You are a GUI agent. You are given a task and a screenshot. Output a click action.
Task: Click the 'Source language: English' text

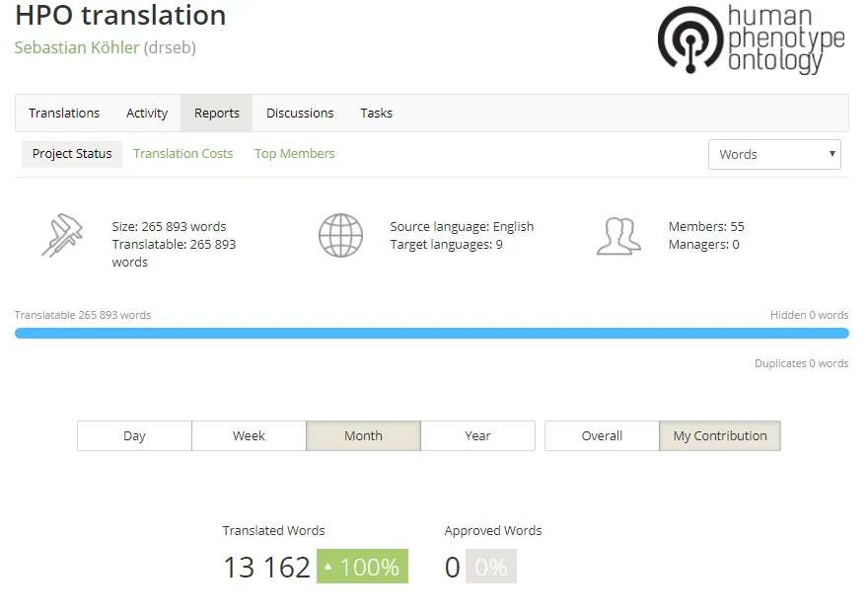pyautogui.click(x=462, y=227)
